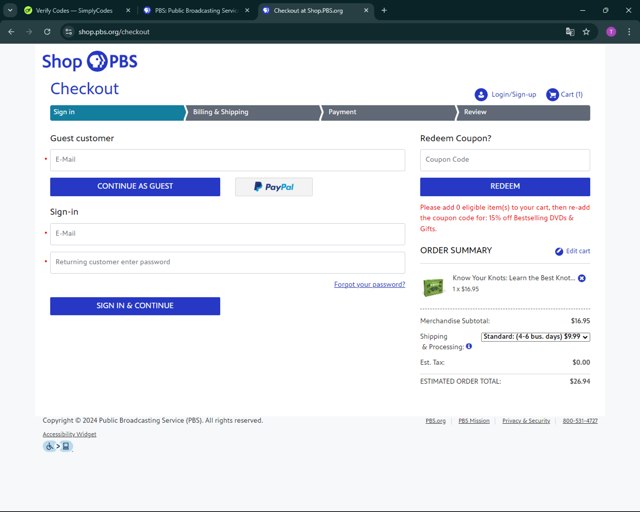Remove Know Your Knots item from cart
This screenshot has height=512, width=640.
click(582, 278)
